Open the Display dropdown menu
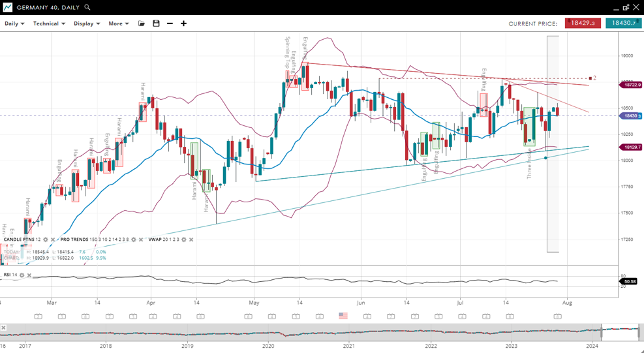This screenshot has height=353, width=644. pyautogui.click(x=87, y=23)
